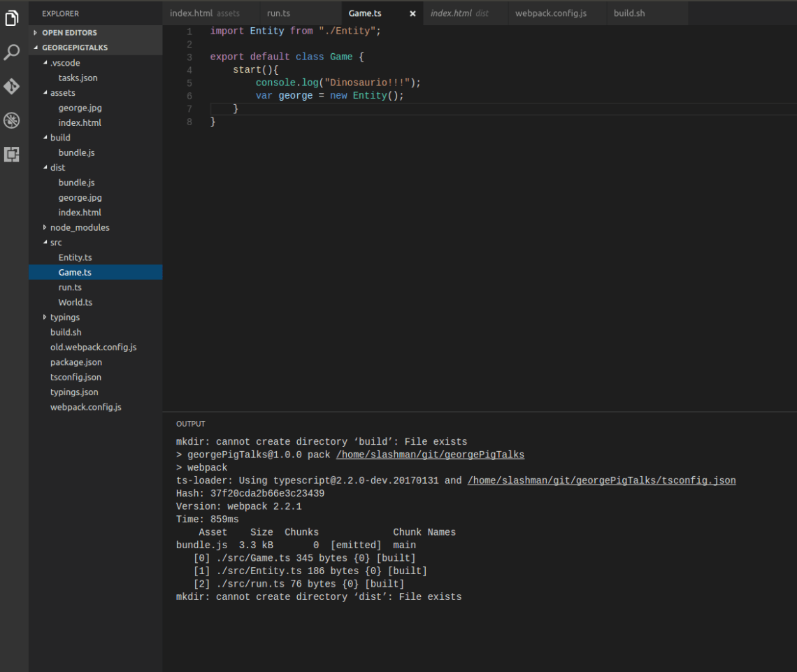The width and height of the screenshot is (797, 672).
Task: Open the georgePigTalks folder link in output
Action: (429, 455)
